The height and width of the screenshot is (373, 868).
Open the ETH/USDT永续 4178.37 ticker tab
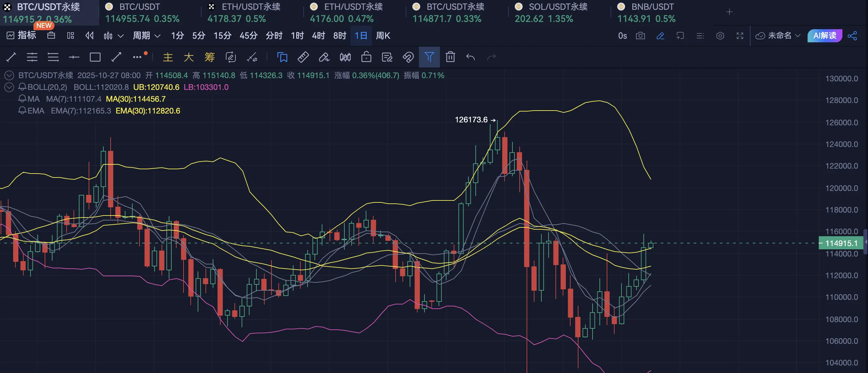coord(244,12)
